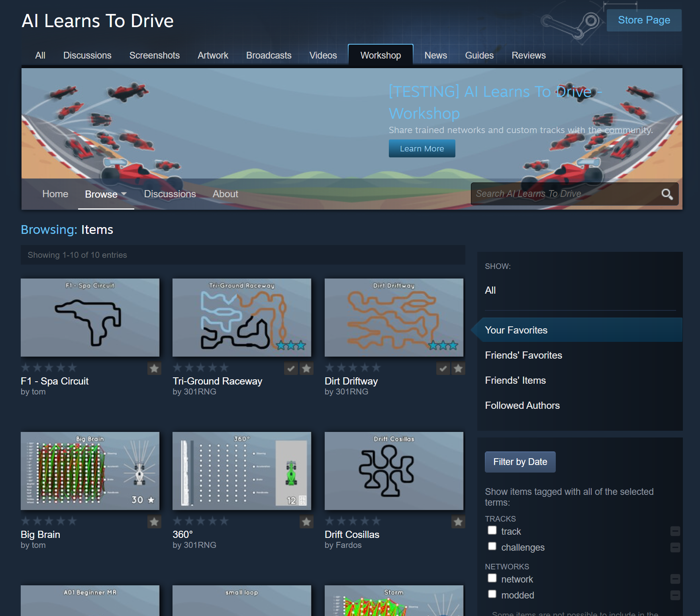Rate F1 - Spa Circuit using star rating

coord(49,367)
